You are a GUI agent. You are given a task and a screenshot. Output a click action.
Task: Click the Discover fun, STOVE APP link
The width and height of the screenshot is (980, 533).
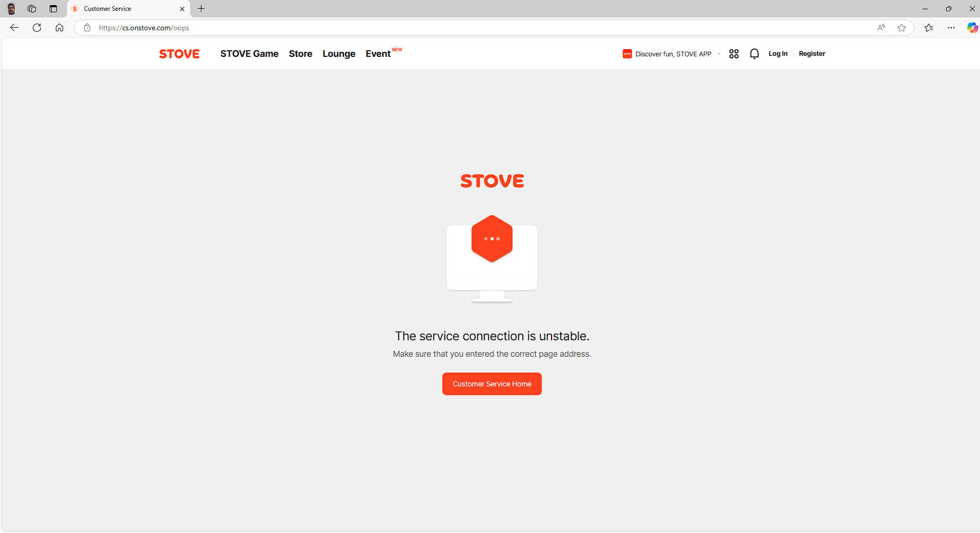pos(667,54)
